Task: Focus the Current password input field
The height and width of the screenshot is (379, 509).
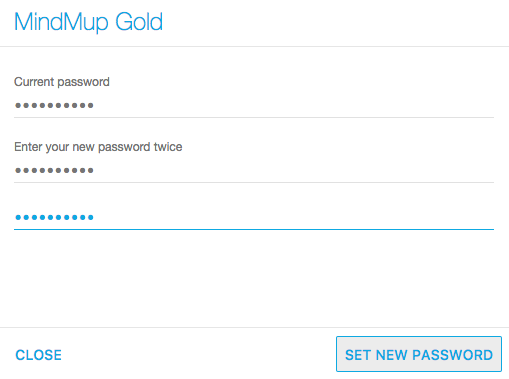Action: click(x=254, y=106)
